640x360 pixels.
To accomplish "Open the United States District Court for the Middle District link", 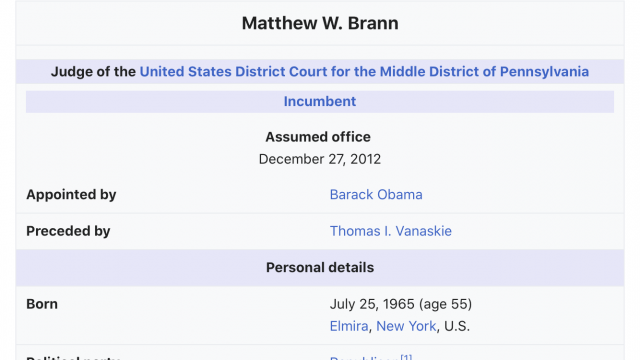I will 364,72.
